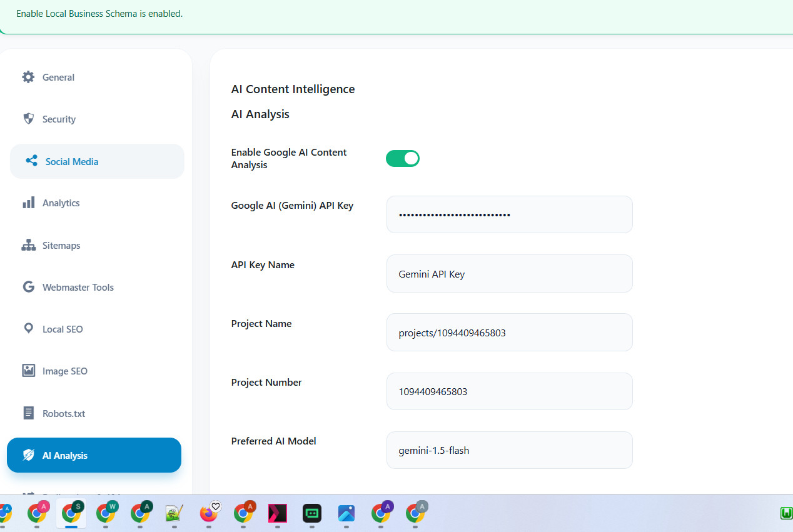This screenshot has width=793, height=532.
Task: Open the green terminal app on the taskbar
Action: pos(312,514)
